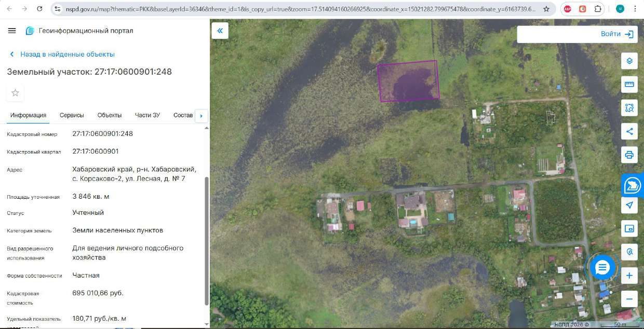Select the cadastral quarter value 27:17:0600901
The height and width of the screenshot is (329, 644).
(96, 152)
